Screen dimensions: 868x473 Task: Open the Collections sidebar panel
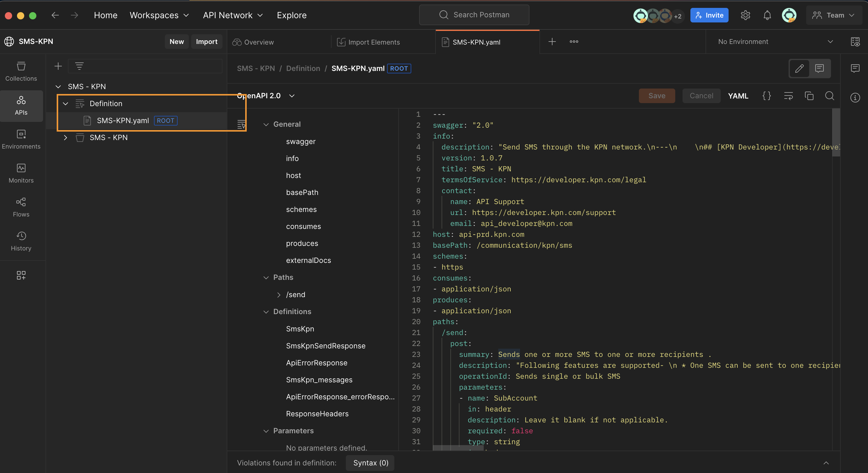point(21,72)
